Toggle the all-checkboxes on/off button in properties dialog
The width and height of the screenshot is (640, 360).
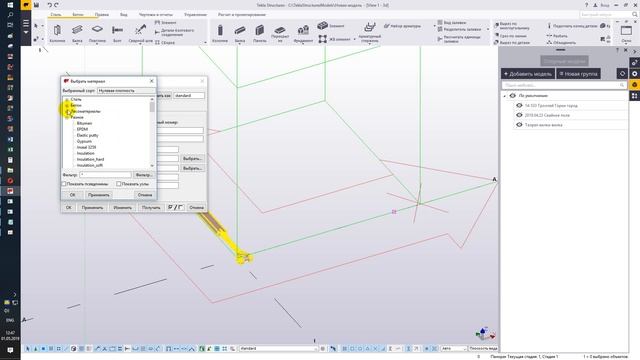tap(176, 207)
